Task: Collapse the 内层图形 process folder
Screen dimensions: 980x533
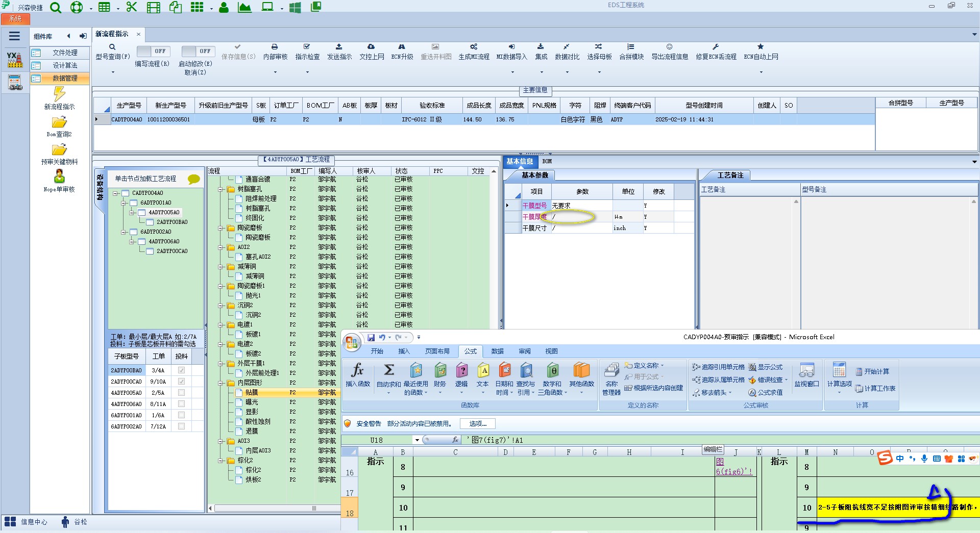Action: pyautogui.click(x=221, y=383)
